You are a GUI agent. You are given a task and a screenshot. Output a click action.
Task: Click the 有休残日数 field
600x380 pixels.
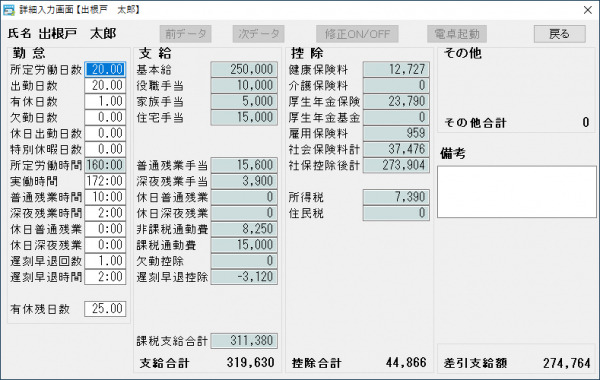(x=105, y=309)
